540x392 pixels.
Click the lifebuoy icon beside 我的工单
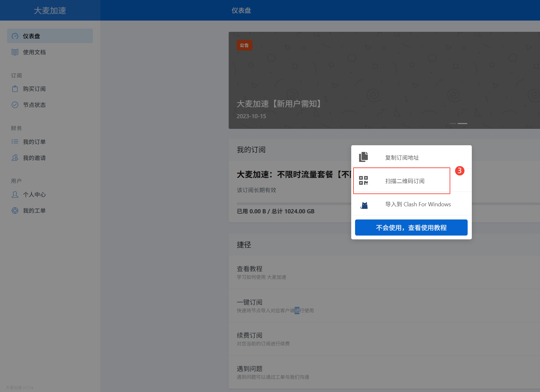(15, 210)
